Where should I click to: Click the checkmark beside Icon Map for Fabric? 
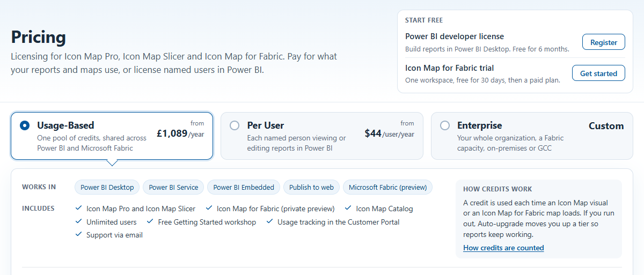209,208
